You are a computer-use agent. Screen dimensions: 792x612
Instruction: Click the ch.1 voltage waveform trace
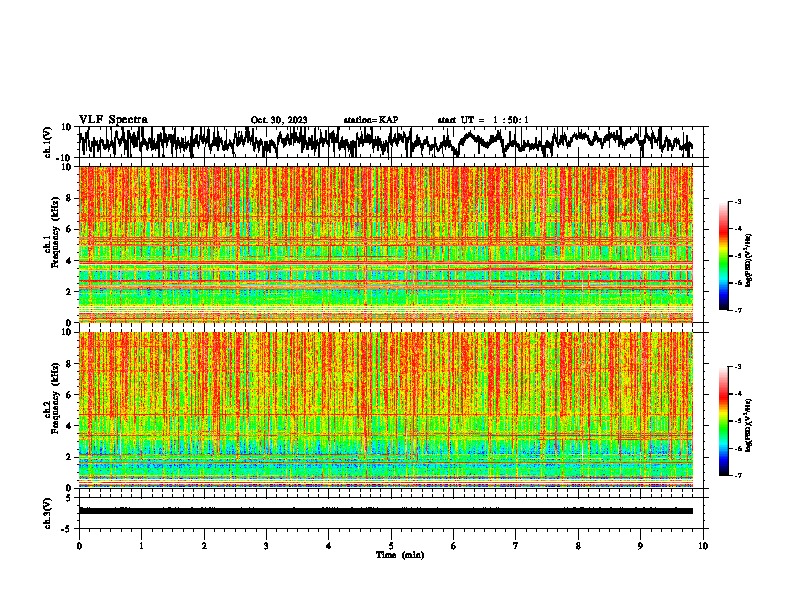tap(385, 141)
